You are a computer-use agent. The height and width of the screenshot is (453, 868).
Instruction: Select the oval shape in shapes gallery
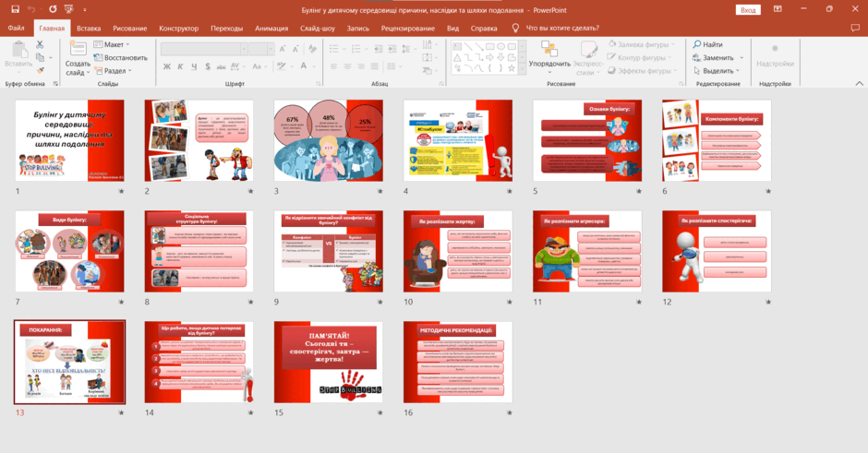501,46
